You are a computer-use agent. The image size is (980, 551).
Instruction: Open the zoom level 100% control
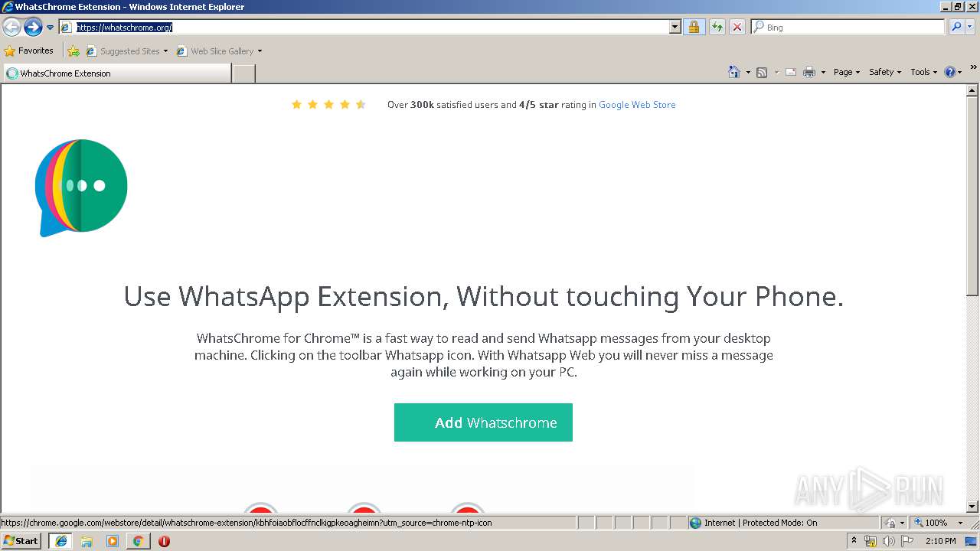[x=938, y=523]
